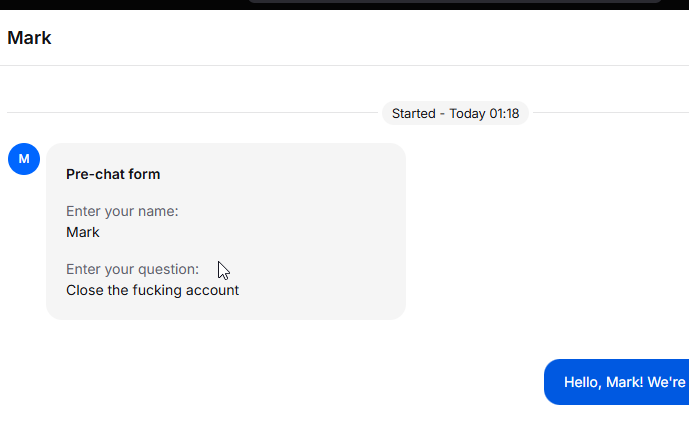Click the black window strip top left
The image size is (689, 426).
[x=123, y=4]
